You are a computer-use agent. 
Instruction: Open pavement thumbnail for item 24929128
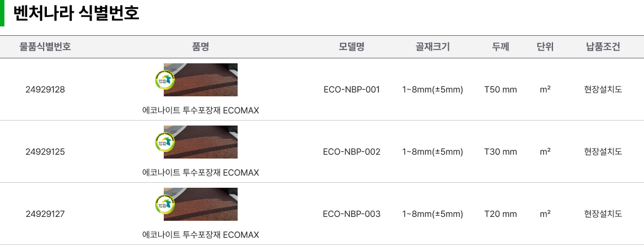click(201, 80)
